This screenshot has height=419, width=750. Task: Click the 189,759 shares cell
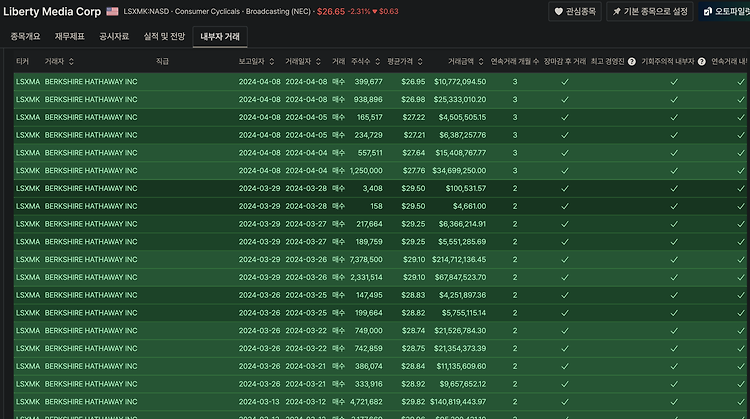[369, 242]
